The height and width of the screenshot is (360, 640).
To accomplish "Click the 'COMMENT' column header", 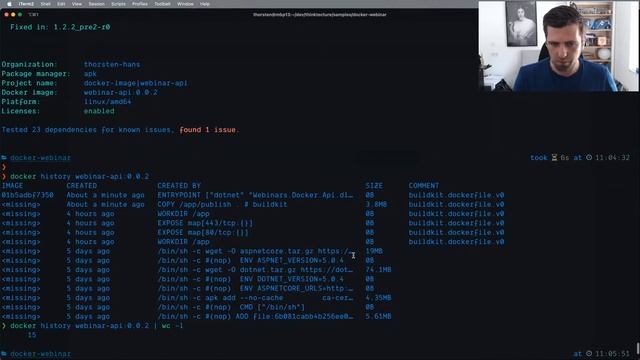I will tap(424, 186).
